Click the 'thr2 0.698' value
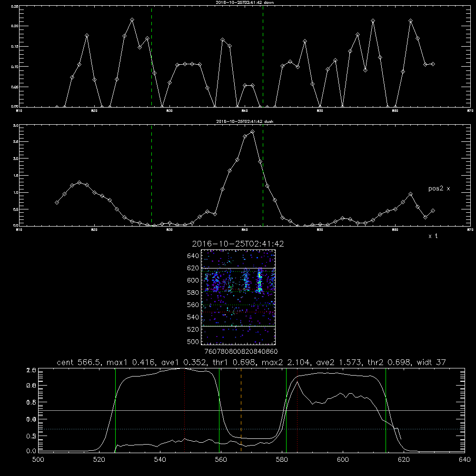Viewport: 476px width, 476px height. [x=389, y=362]
